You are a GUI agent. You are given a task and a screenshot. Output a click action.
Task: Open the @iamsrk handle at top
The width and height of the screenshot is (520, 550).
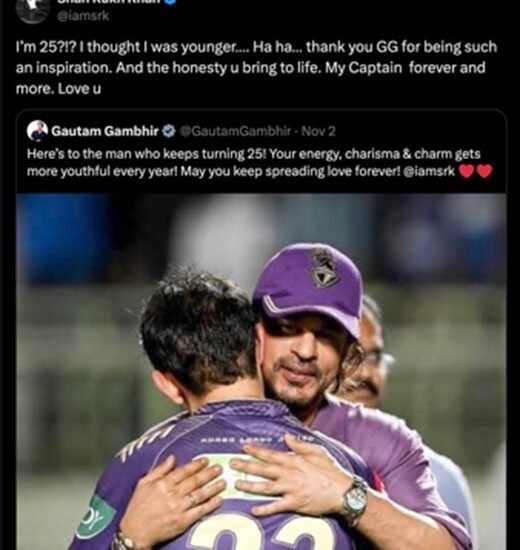click(83, 16)
